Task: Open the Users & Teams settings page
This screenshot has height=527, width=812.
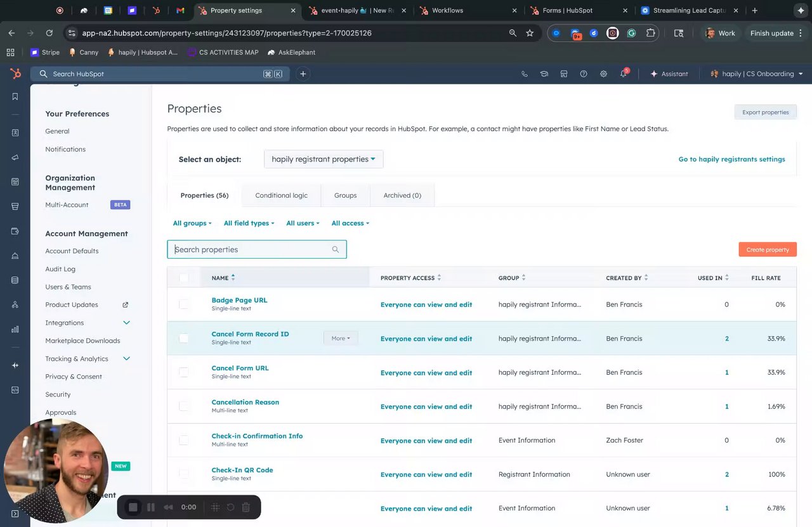Action: (69, 287)
